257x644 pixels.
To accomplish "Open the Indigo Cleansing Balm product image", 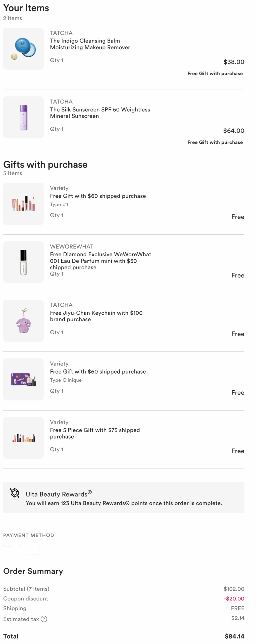I will [x=23, y=49].
